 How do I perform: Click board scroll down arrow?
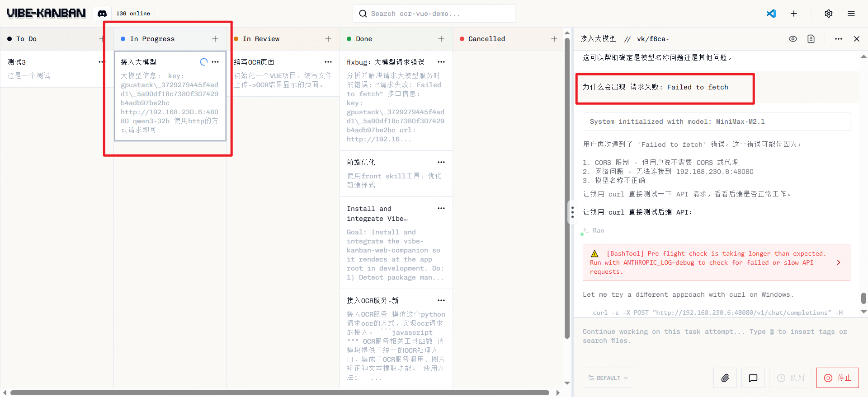pos(567,383)
